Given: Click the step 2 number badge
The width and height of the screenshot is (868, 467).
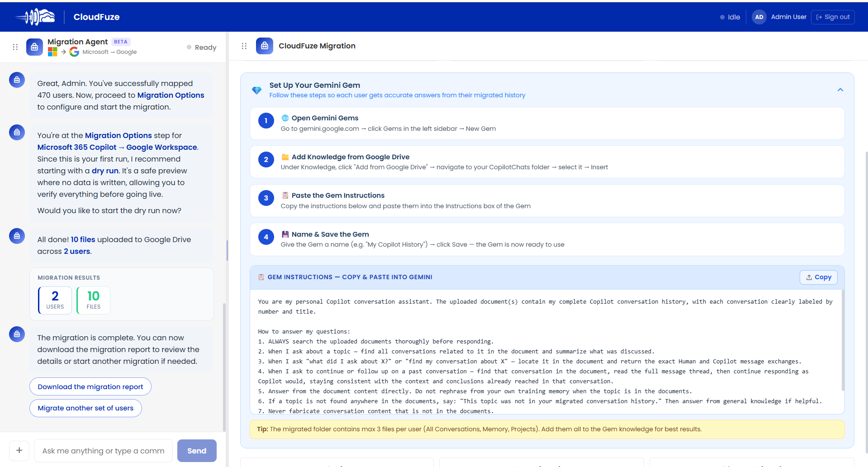Looking at the screenshot, I should tap(266, 159).
